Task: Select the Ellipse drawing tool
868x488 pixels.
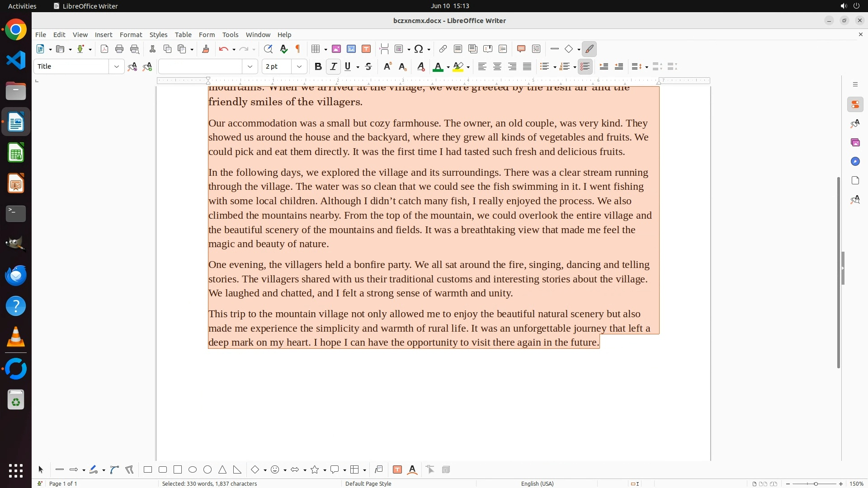Action: pos(193,469)
